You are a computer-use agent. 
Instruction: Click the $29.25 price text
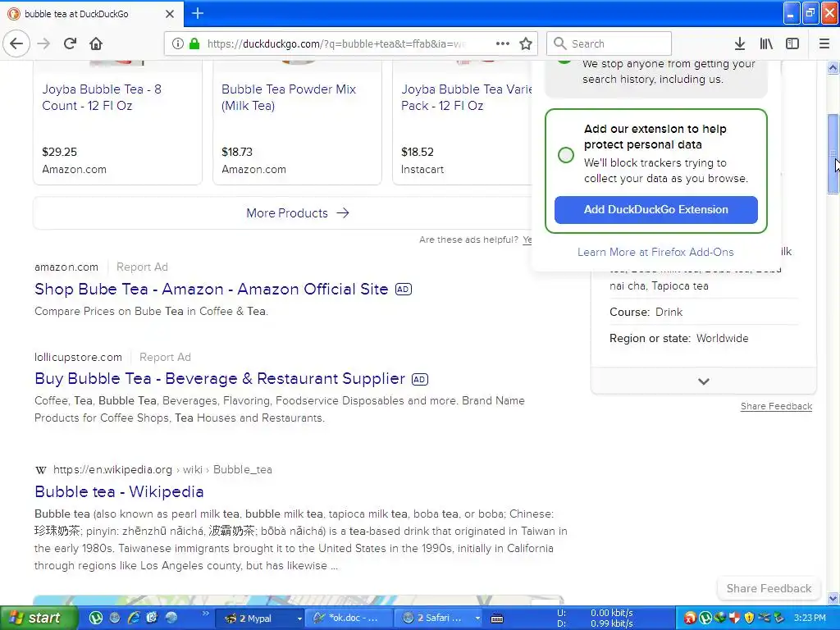coord(59,152)
